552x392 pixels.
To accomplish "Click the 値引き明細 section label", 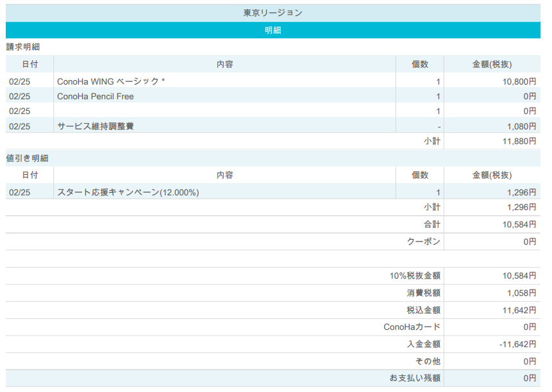I will tap(28, 158).
